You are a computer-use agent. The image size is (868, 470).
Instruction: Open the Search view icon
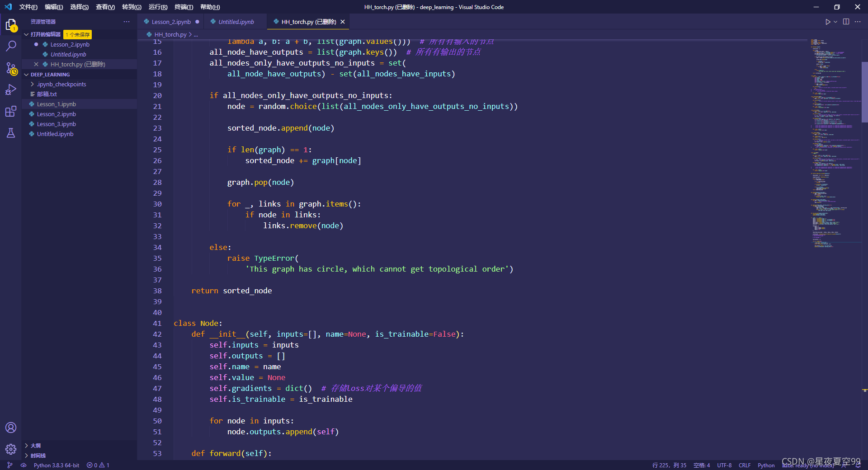point(11,46)
